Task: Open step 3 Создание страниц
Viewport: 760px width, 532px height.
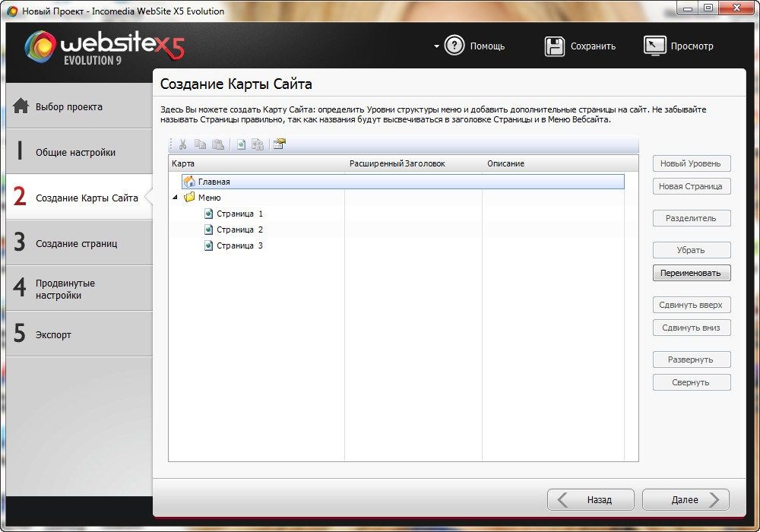Action: coord(76,243)
